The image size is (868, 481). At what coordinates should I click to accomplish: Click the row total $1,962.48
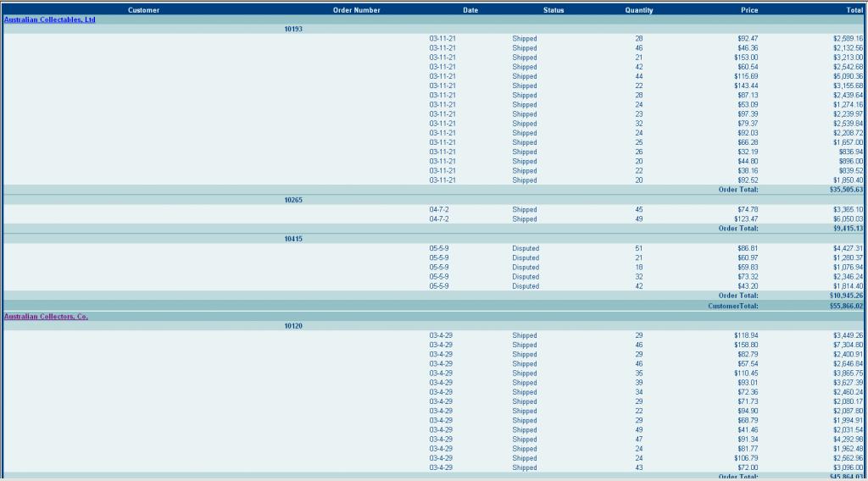pos(848,448)
